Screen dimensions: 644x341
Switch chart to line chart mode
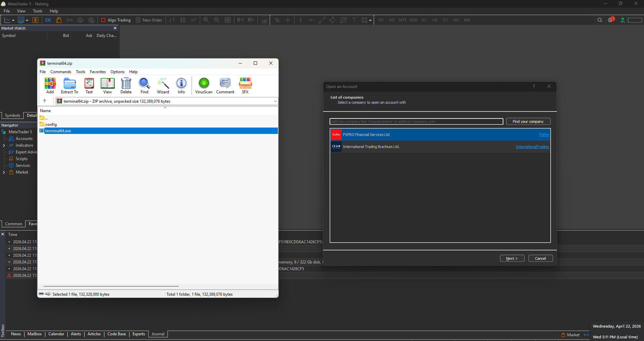tap(193, 20)
